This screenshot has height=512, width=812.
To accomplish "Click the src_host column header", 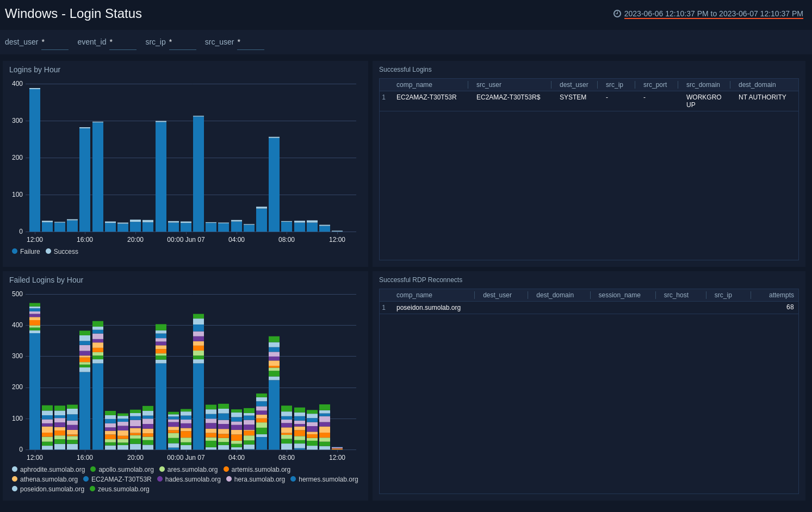I will click(676, 295).
